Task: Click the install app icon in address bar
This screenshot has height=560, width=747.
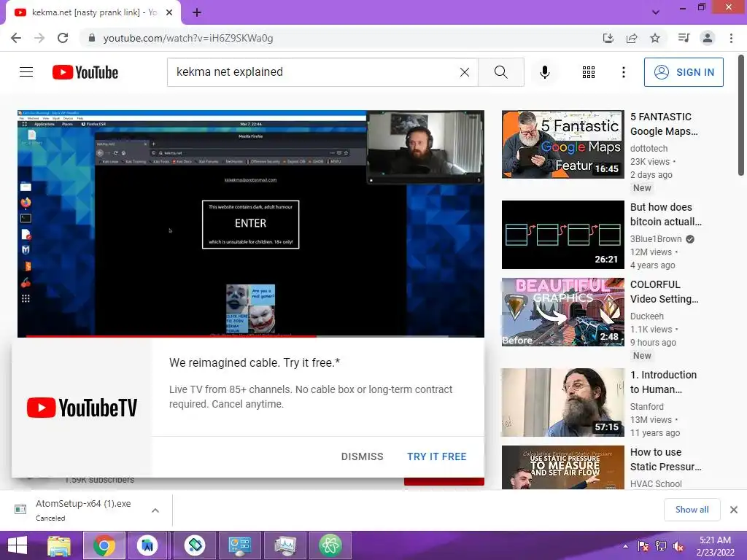Action: click(608, 38)
